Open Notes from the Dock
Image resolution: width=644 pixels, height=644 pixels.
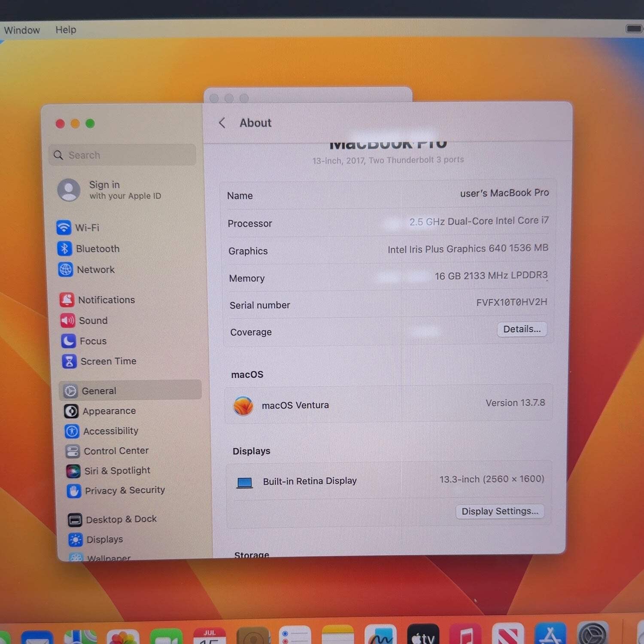point(338,635)
